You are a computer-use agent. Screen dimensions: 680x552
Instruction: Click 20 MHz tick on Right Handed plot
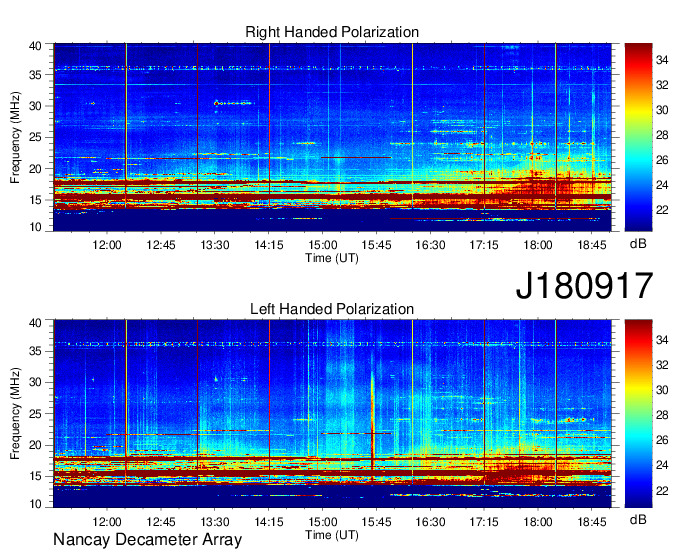(36, 169)
